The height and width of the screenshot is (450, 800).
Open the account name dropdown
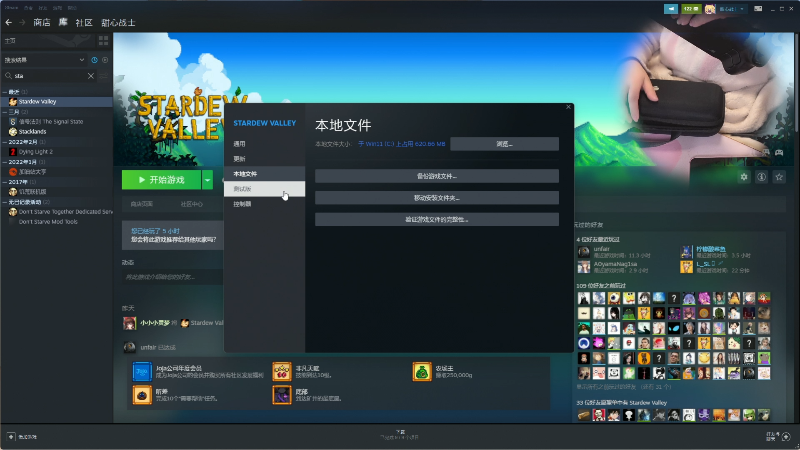pyautogui.click(x=732, y=9)
